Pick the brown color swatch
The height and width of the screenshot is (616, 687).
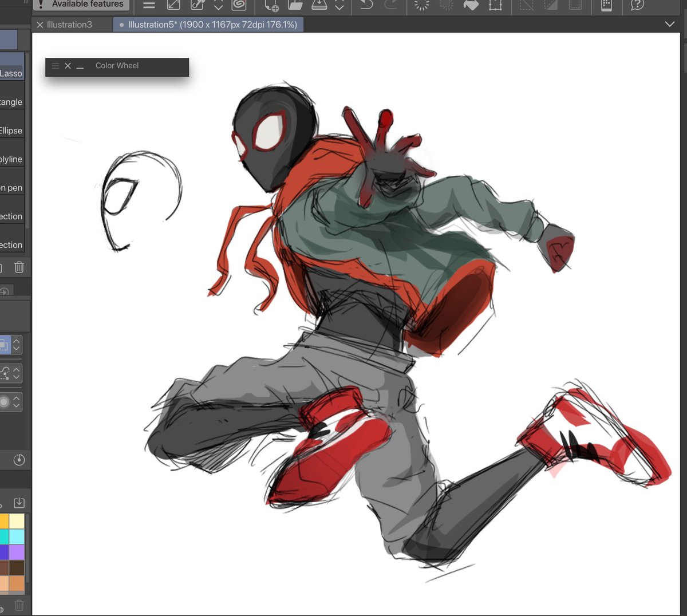coord(4,567)
